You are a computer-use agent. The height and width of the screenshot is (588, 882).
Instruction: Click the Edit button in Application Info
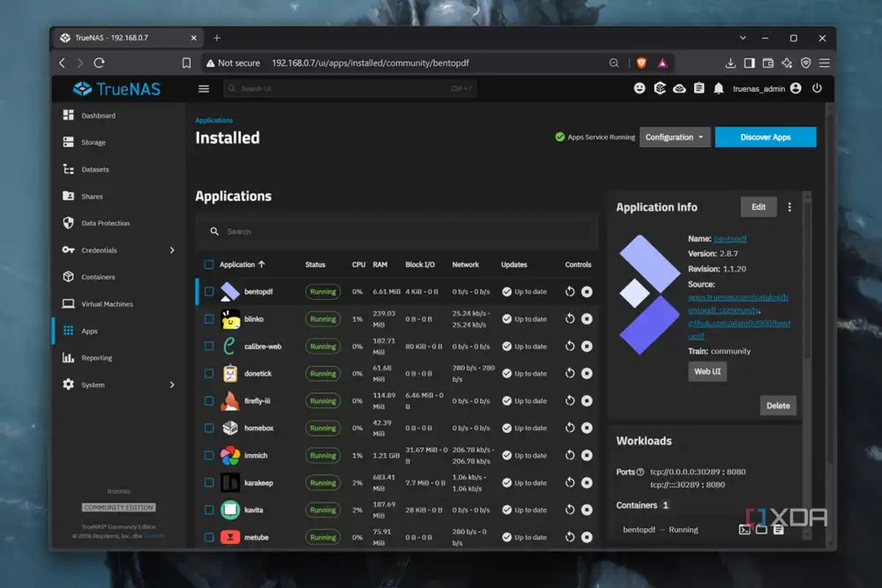759,207
